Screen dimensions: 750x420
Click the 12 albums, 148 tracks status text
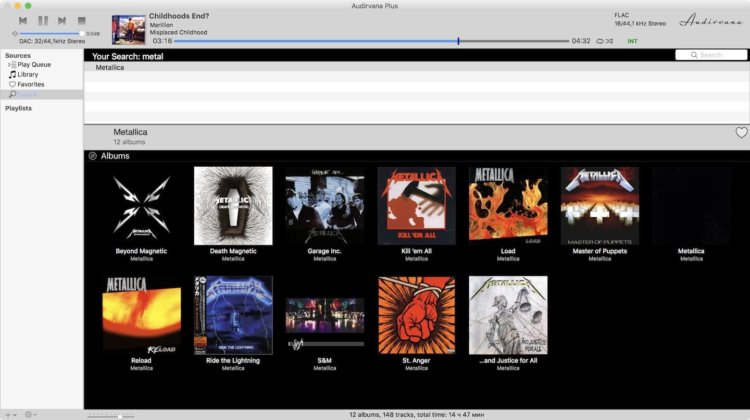[x=416, y=415]
